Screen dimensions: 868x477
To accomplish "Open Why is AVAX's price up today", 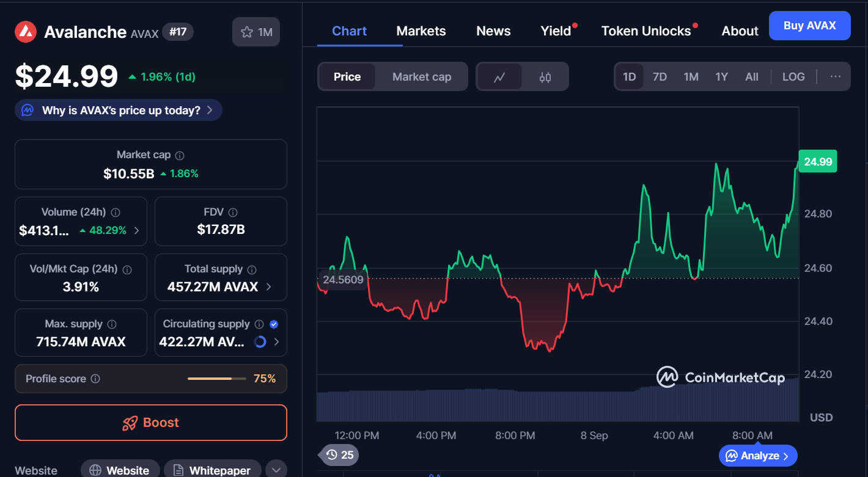I will (119, 111).
